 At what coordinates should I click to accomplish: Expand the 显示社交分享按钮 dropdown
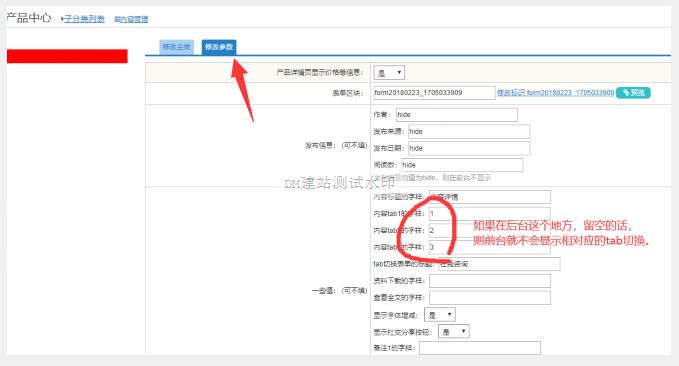[x=454, y=332]
